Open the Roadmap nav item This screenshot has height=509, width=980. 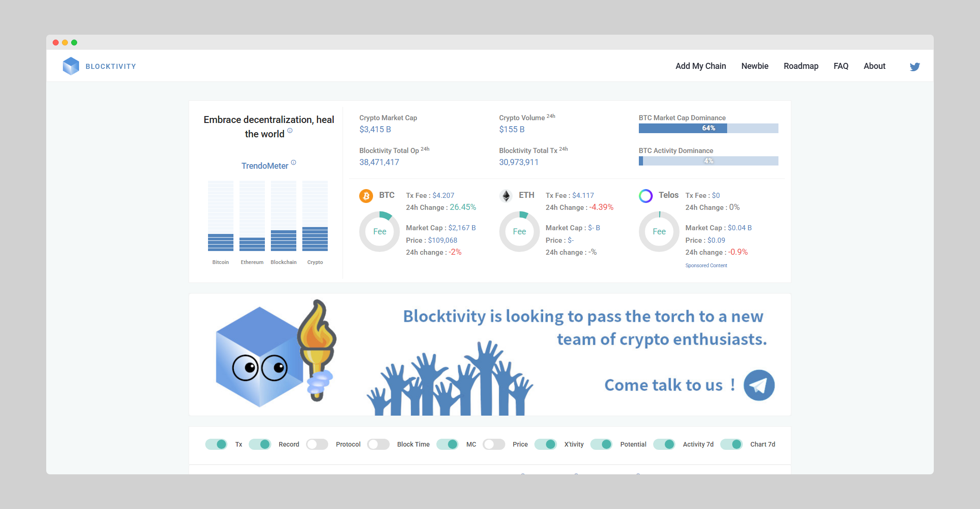coord(801,66)
